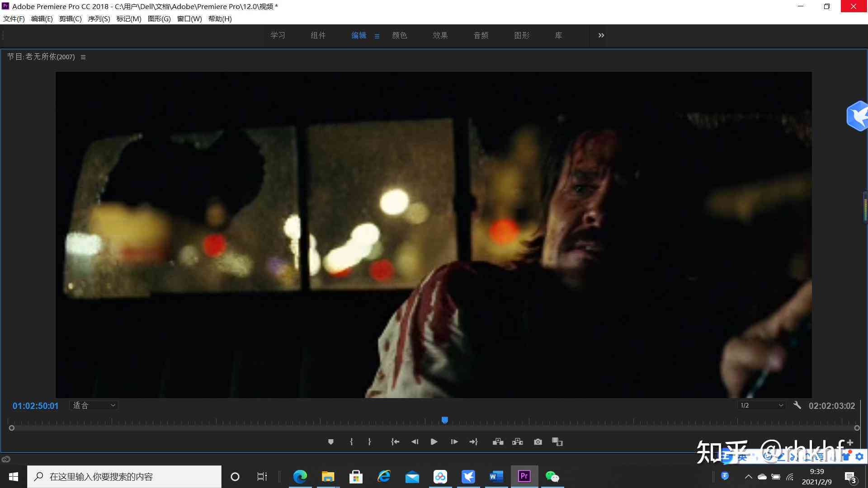Open the 文件(F) menu

14,19
